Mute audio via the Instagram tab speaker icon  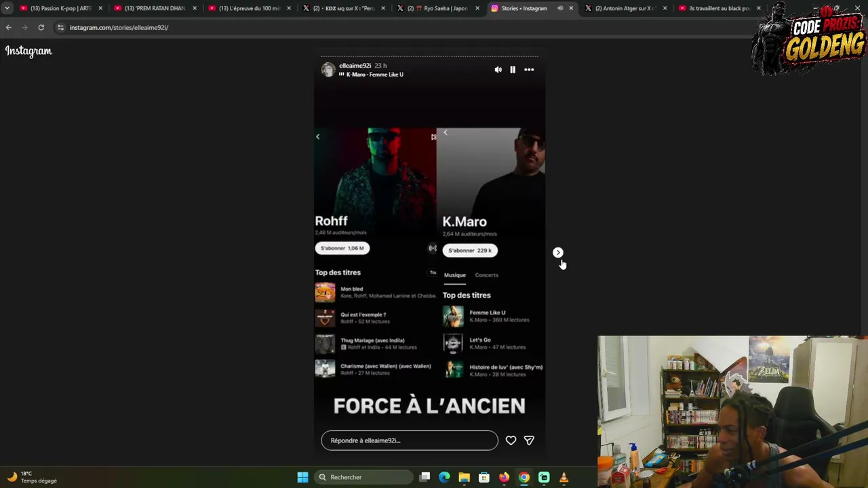[560, 8]
